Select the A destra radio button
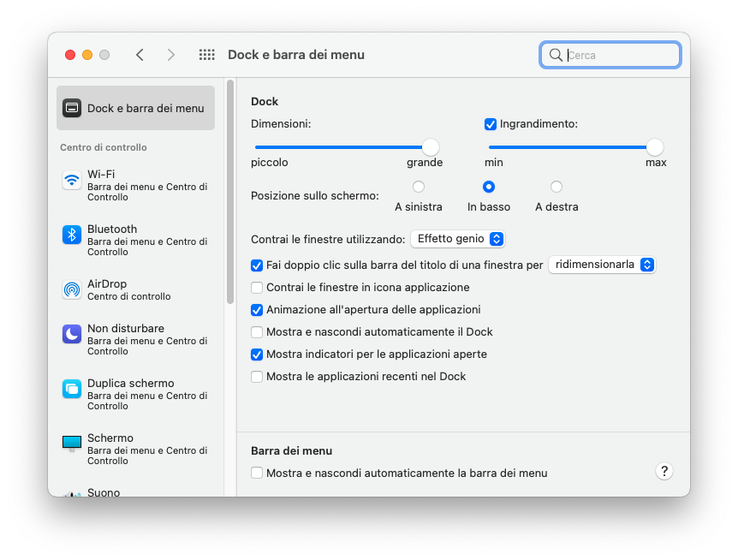The height and width of the screenshot is (560, 738). click(556, 187)
